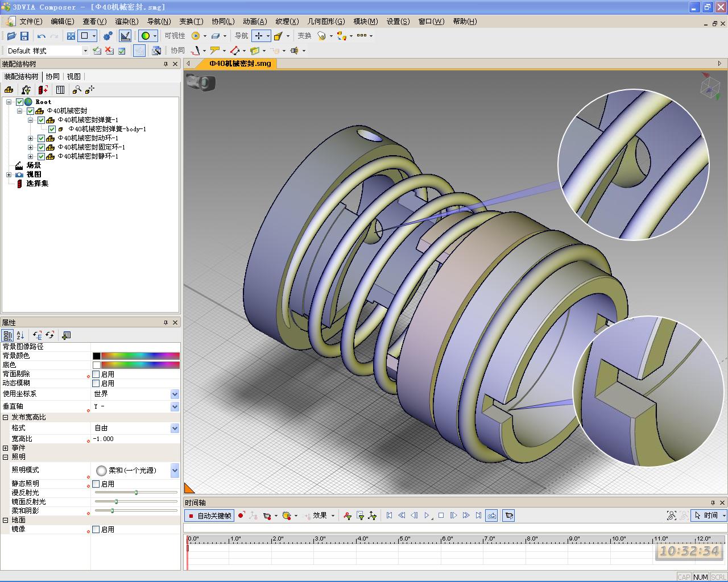Uncheck the Φ40机械密封动环-1 checkbox
Image resolution: width=728 pixels, height=582 pixels.
41,138
